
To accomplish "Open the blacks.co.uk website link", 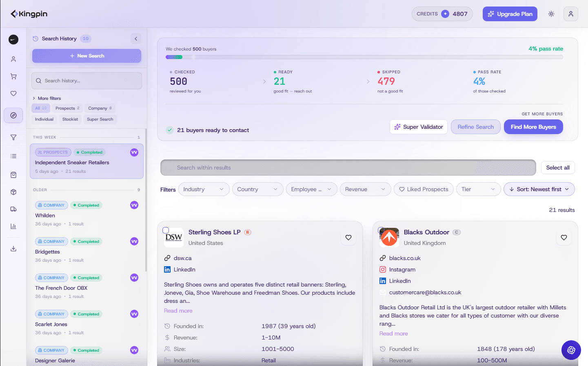I will 405,258.
